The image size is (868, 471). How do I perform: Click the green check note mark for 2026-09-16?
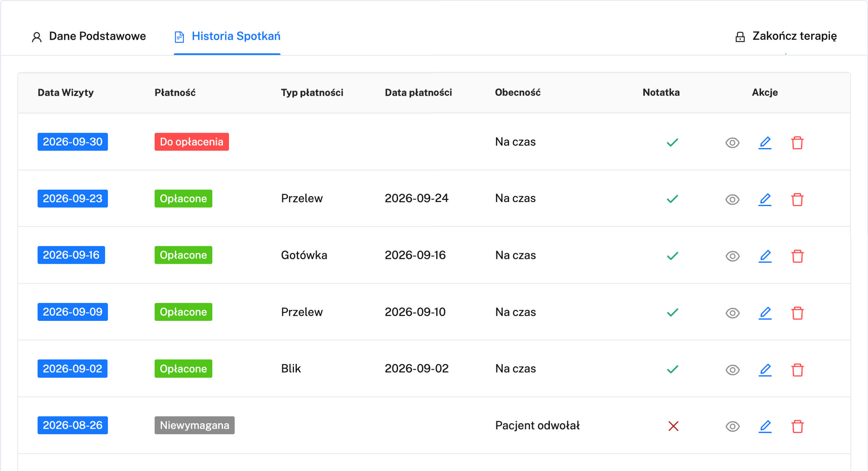(x=672, y=256)
